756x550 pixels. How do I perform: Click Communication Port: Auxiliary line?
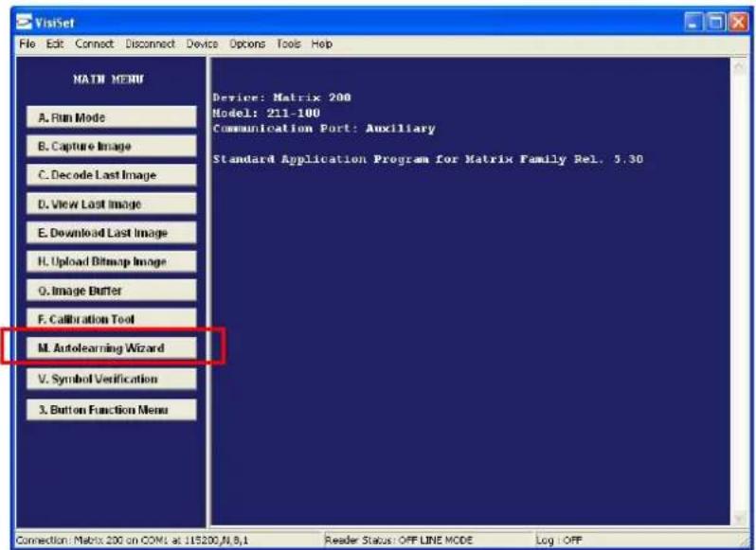pyautogui.click(x=324, y=129)
